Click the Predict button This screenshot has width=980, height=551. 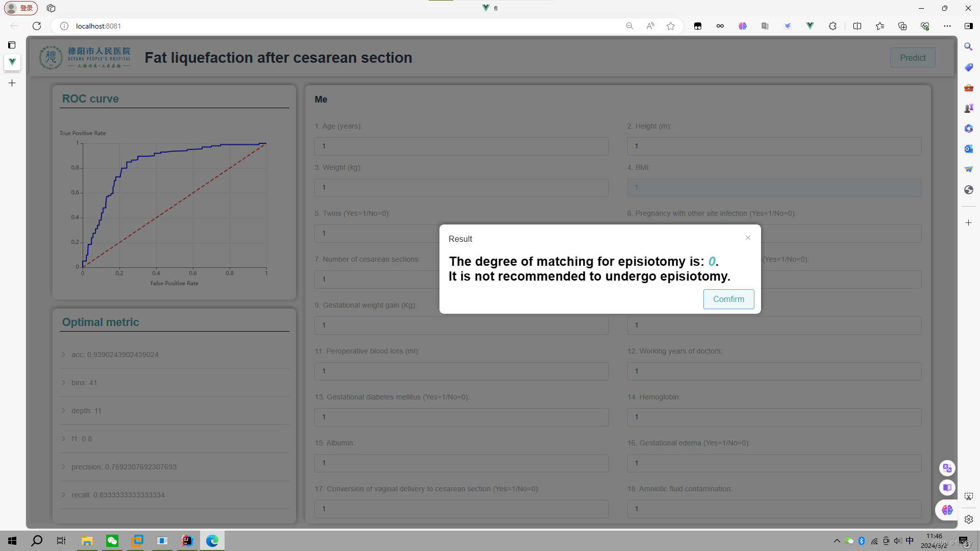click(x=912, y=58)
